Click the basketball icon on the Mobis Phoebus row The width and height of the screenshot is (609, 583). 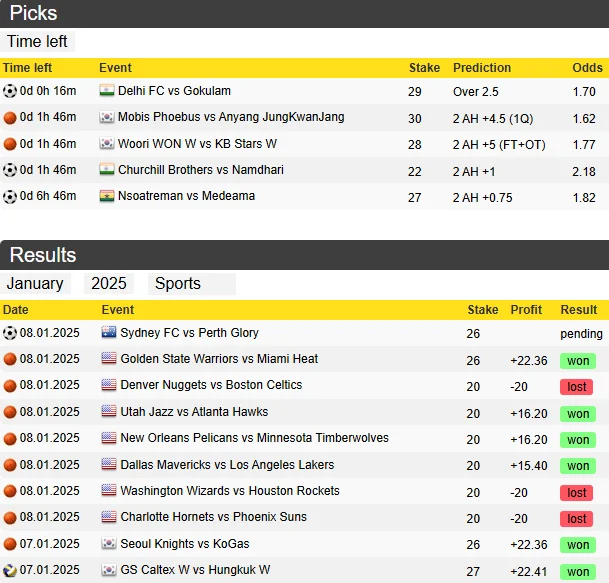10,118
